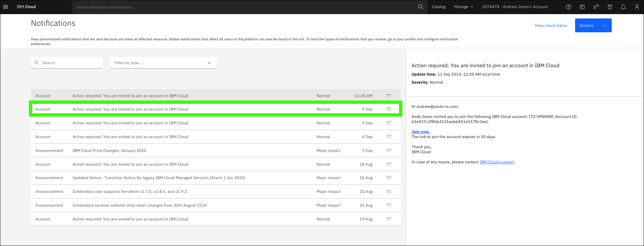The image size is (644, 246).
Task: Launch IBM Cloud Shell icon
Action: 582,7
